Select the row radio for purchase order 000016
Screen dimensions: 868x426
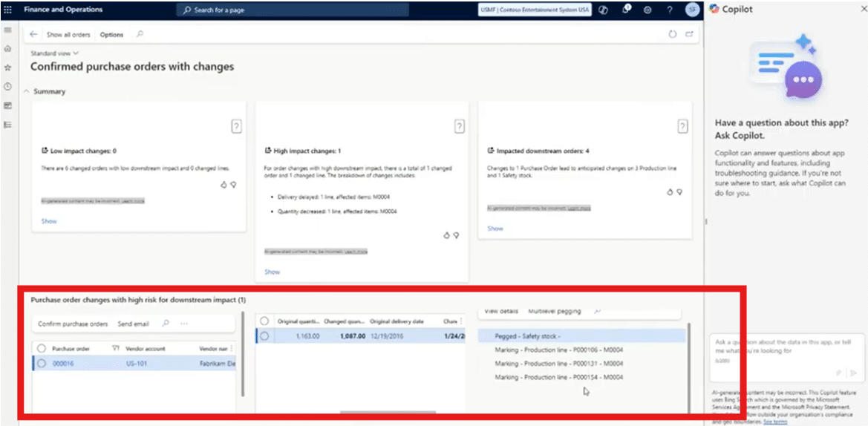click(42, 363)
